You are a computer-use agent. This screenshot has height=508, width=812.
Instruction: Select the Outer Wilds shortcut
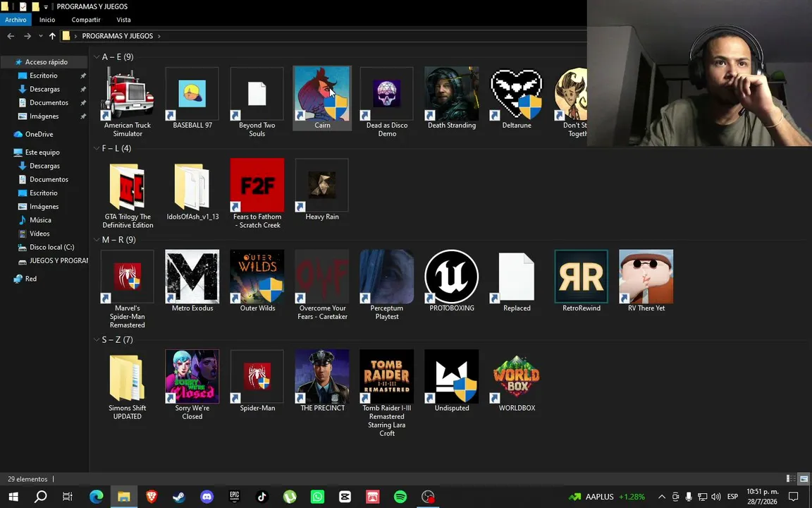pyautogui.click(x=257, y=281)
